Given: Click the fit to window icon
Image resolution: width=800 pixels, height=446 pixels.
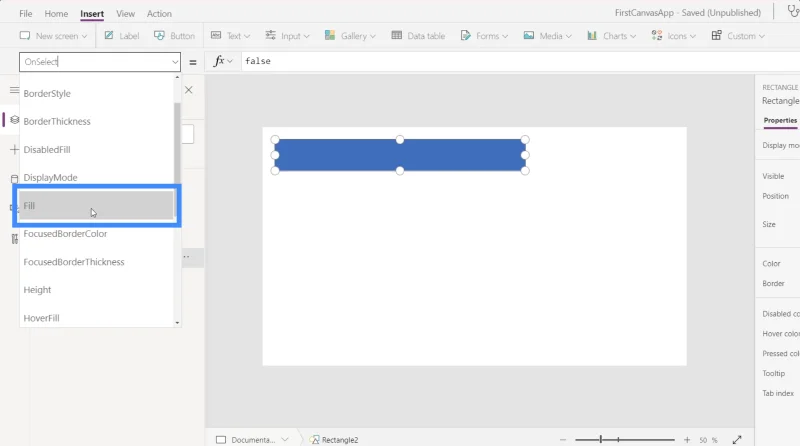Looking at the screenshot, I should tap(737, 440).
